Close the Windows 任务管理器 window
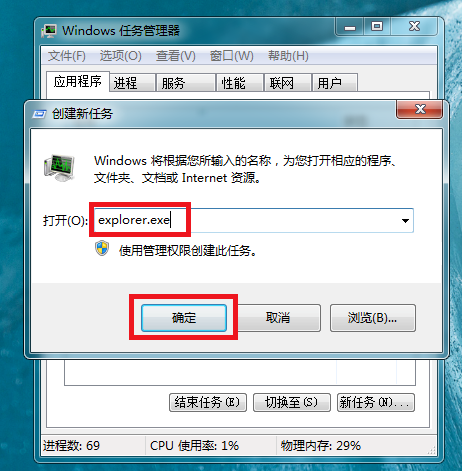The height and width of the screenshot is (471, 462). coord(414,27)
